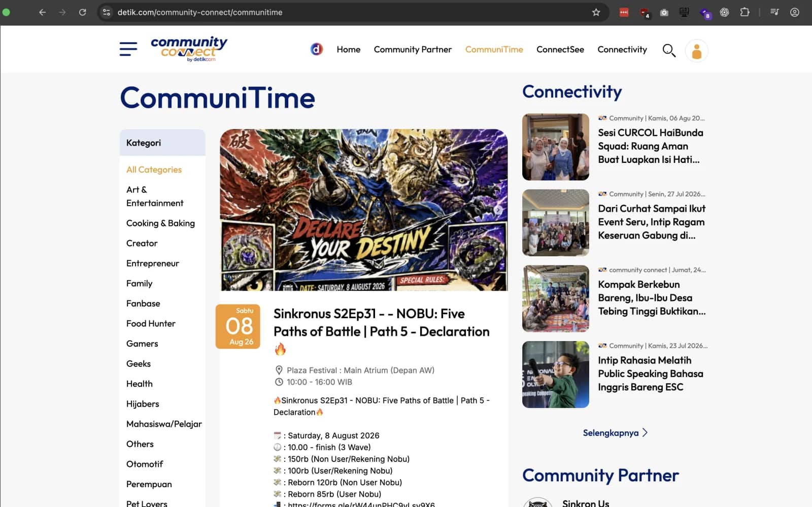This screenshot has height=507, width=812.
Task: Open the Connectivity section heading
Action: 572,92
